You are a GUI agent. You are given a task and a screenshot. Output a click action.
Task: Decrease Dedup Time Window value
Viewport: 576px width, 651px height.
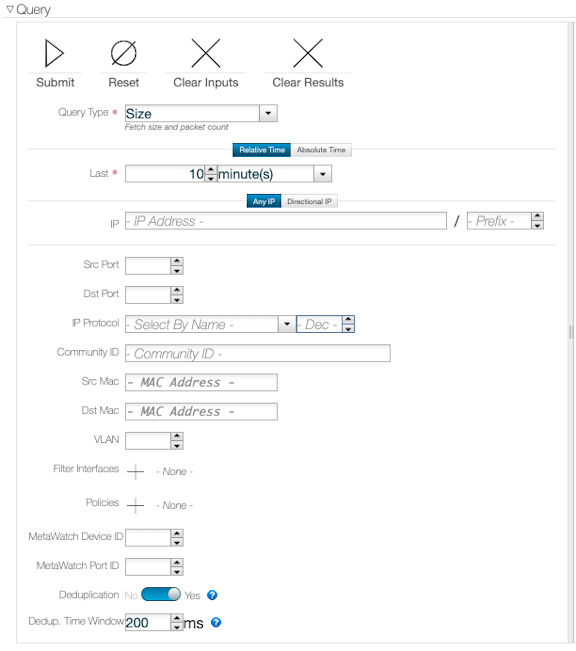coord(177,627)
